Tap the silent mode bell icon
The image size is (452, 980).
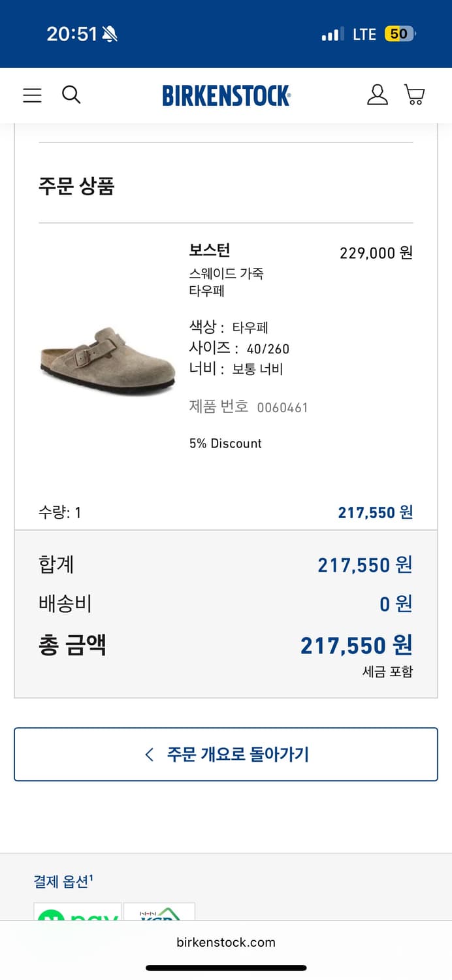tap(110, 34)
